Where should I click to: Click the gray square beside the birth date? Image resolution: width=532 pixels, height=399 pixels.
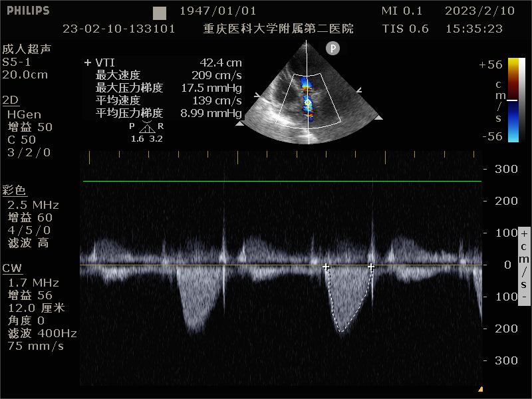click(x=160, y=13)
